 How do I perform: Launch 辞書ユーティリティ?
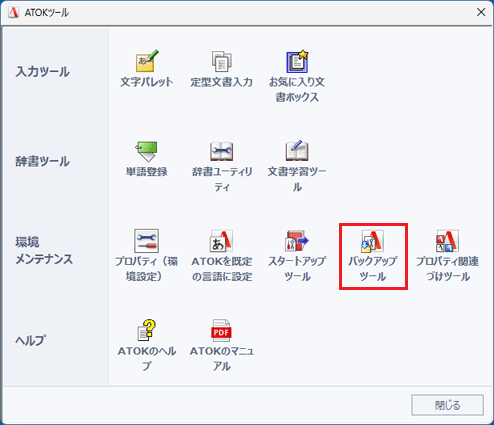222,166
